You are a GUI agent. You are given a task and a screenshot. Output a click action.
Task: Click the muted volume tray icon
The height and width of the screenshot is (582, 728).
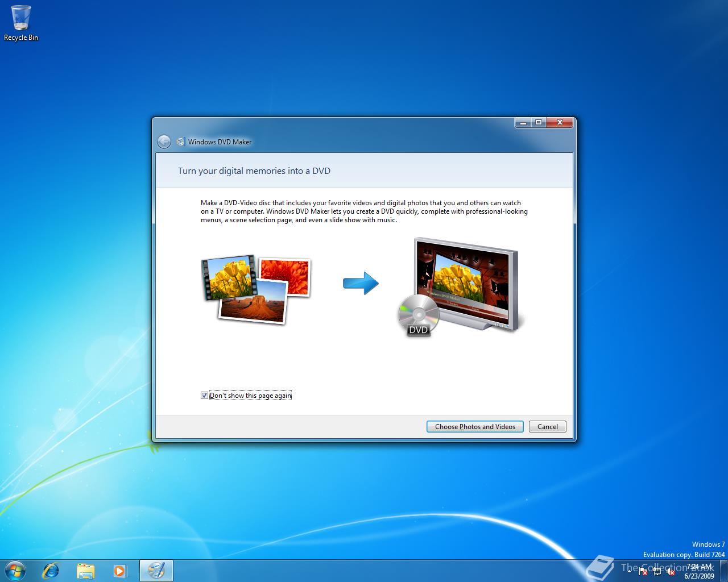(671, 571)
